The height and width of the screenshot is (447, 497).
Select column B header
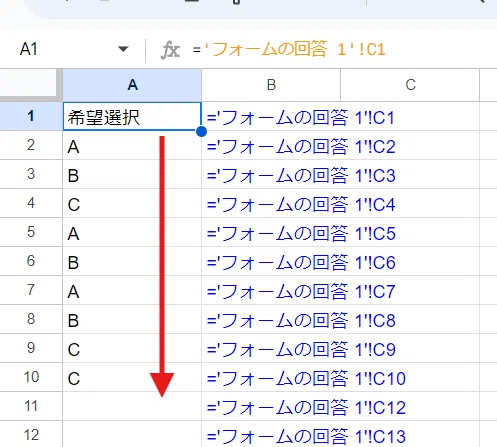tap(271, 85)
